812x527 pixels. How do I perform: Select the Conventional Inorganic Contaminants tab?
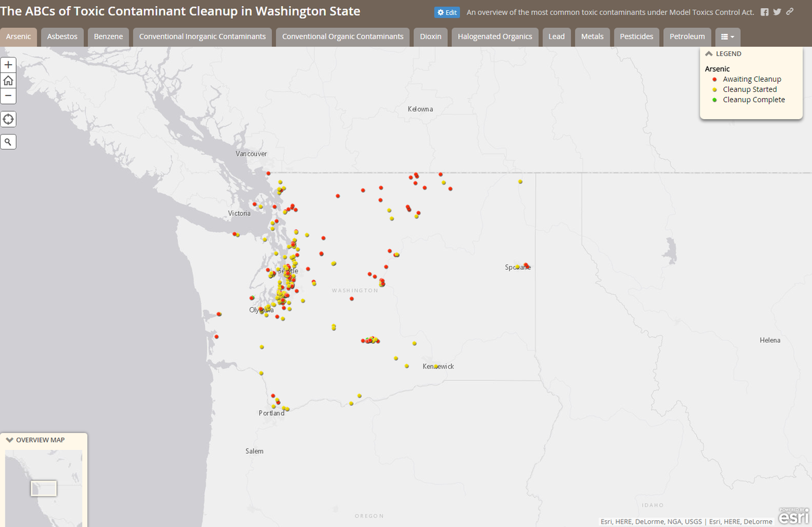202,37
